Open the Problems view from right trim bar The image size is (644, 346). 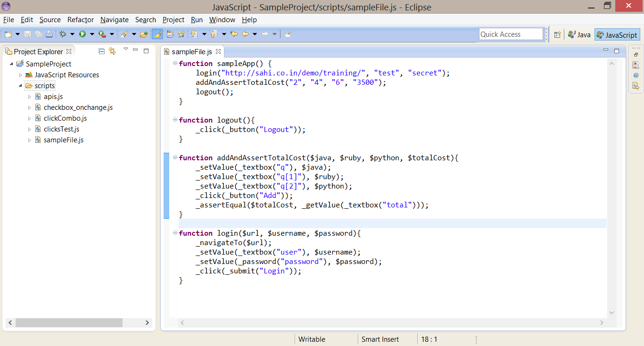[636, 65]
